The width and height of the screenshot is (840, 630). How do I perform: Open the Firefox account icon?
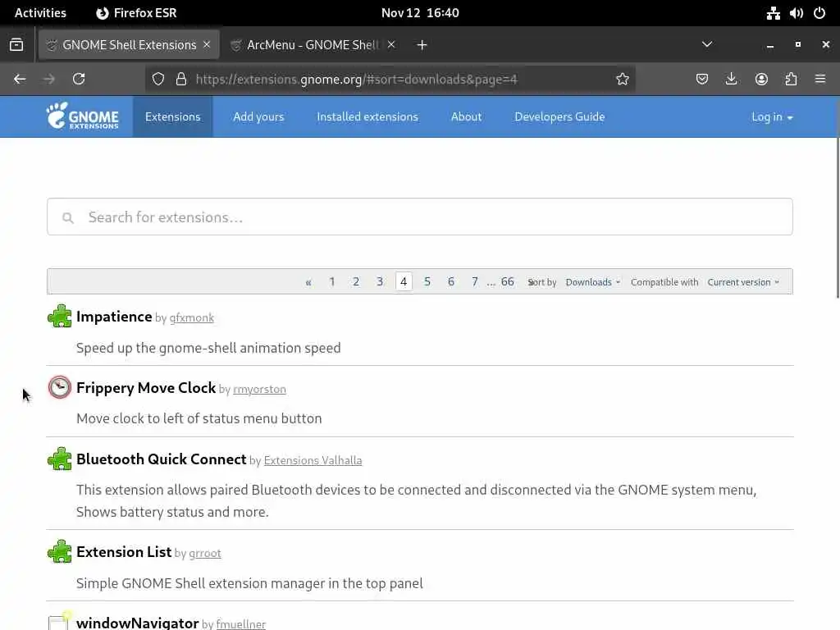(761, 80)
